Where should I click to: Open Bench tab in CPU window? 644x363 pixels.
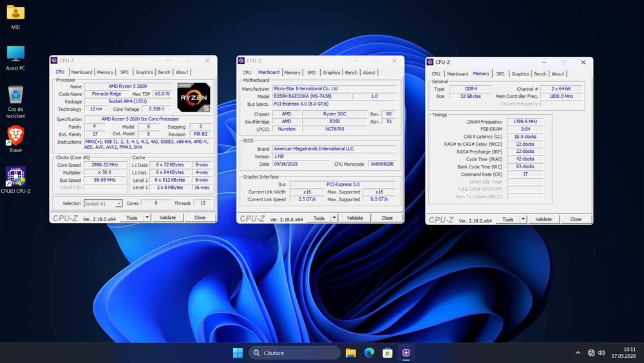pyautogui.click(x=164, y=72)
